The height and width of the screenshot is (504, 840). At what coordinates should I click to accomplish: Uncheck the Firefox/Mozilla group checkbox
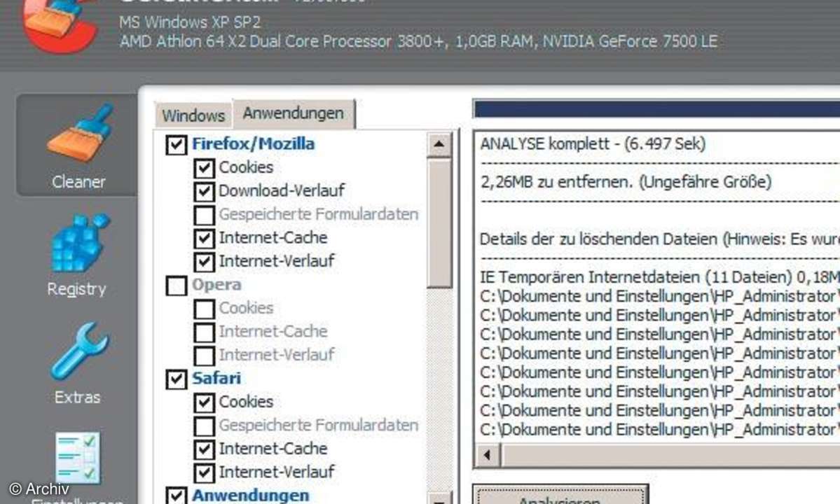[x=177, y=144]
